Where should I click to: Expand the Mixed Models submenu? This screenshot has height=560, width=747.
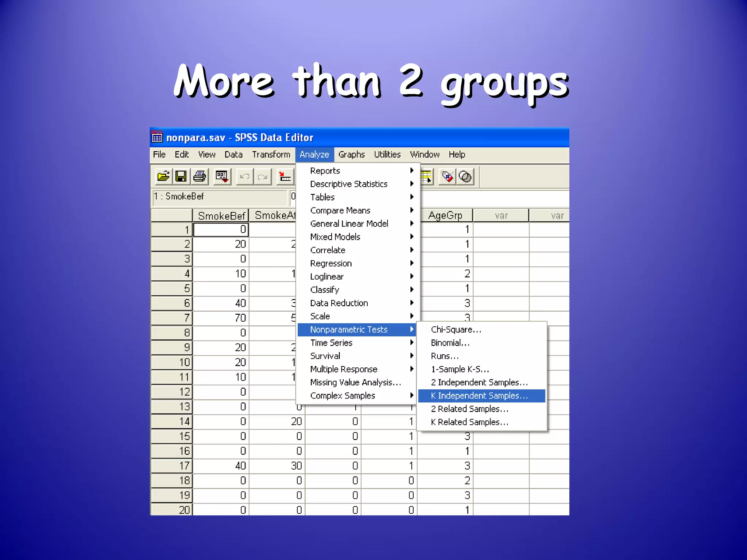coord(358,237)
